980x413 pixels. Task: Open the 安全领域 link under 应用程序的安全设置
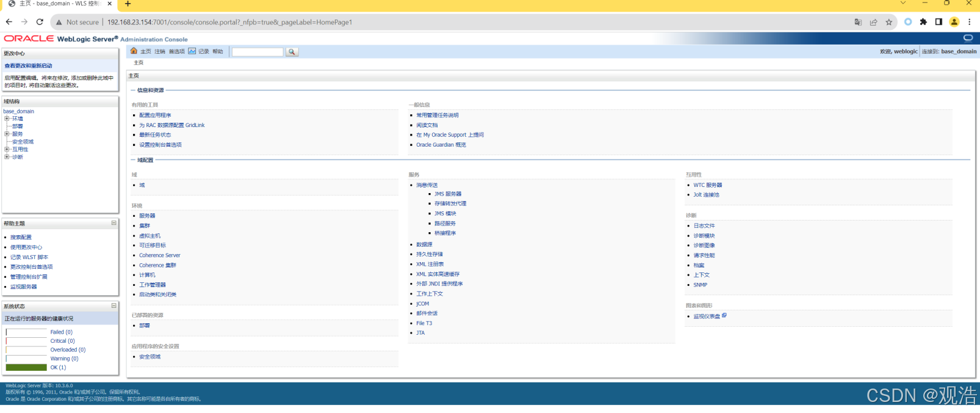pos(150,357)
